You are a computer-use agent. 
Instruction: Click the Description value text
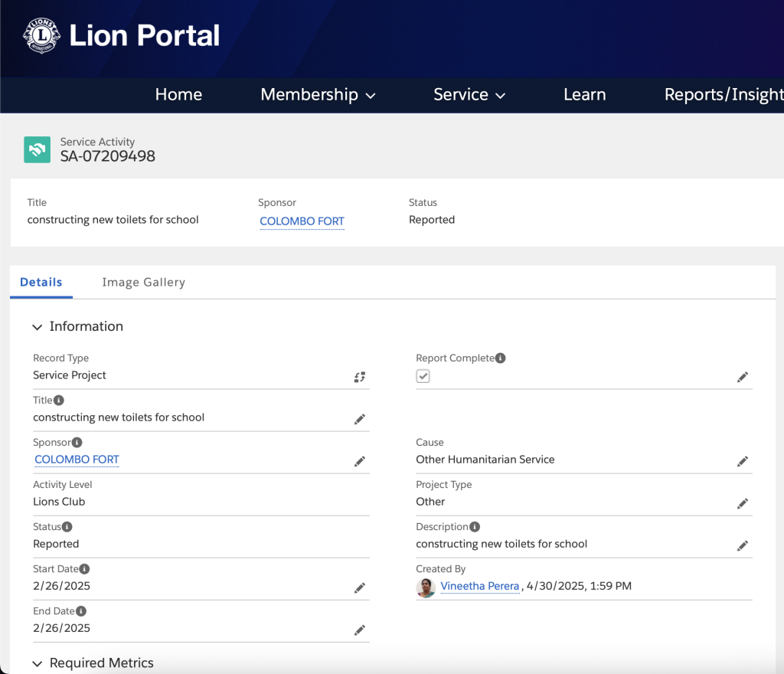click(501, 544)
